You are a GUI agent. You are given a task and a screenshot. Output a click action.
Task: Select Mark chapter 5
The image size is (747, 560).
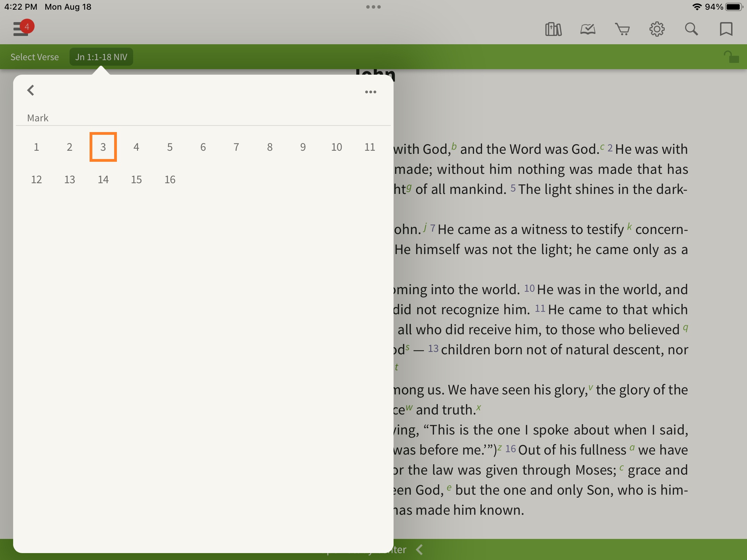click(170, 147)
